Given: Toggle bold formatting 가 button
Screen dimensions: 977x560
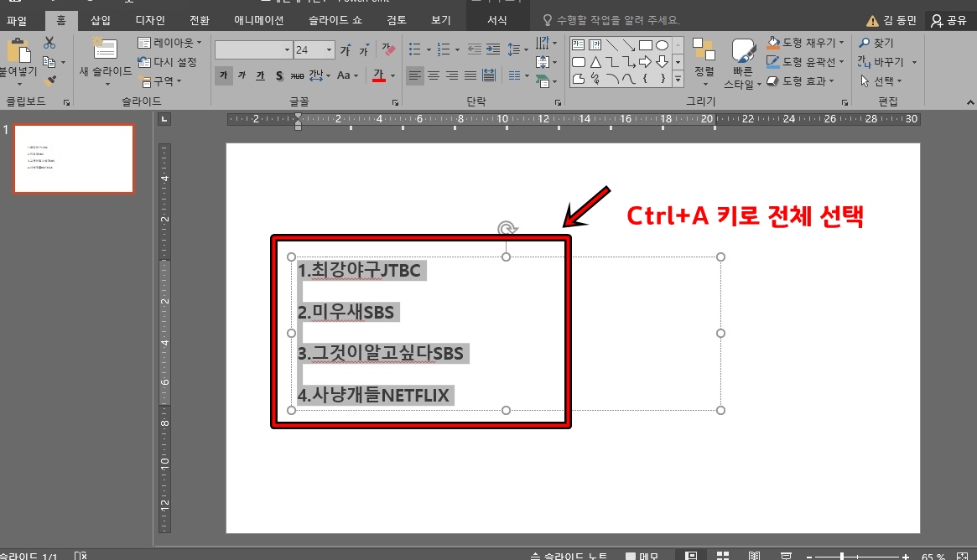Looking at the screenshot, I should click(x=224, y=75).
